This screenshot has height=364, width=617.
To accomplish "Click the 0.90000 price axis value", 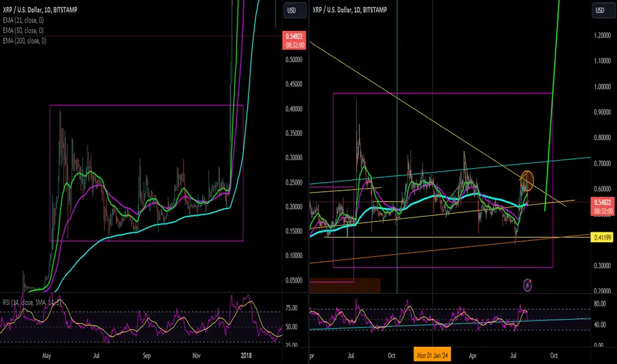I will [x=602, y=112].
